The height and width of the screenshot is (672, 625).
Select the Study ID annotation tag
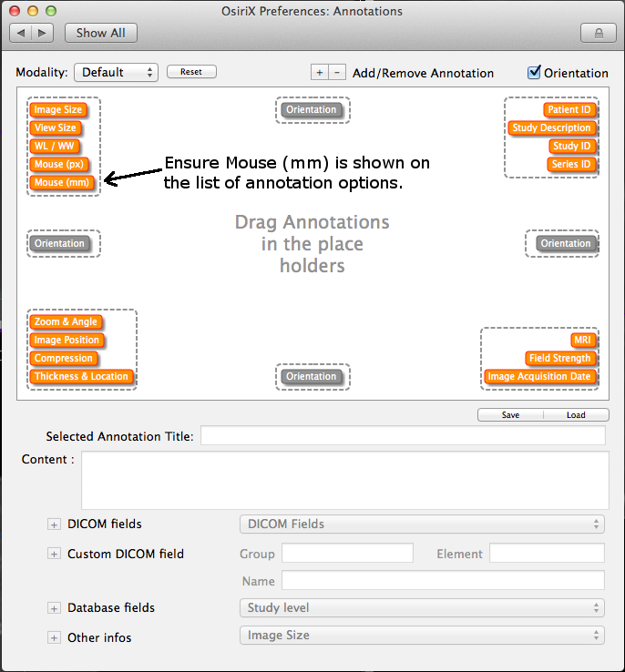click(x=572, y=146)
